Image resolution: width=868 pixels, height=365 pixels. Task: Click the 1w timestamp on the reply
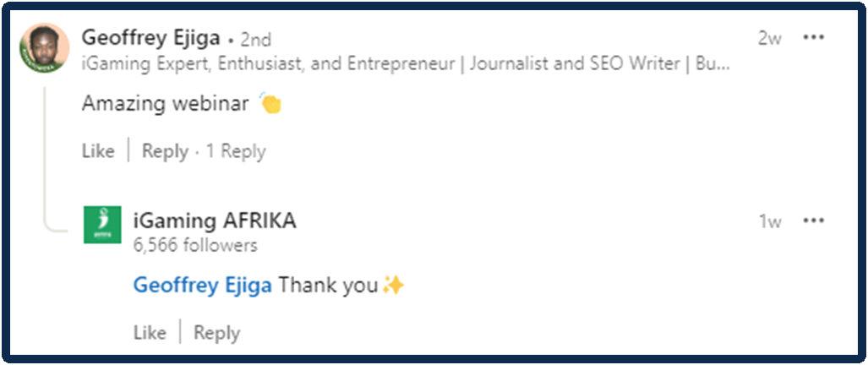pos(769,221)
